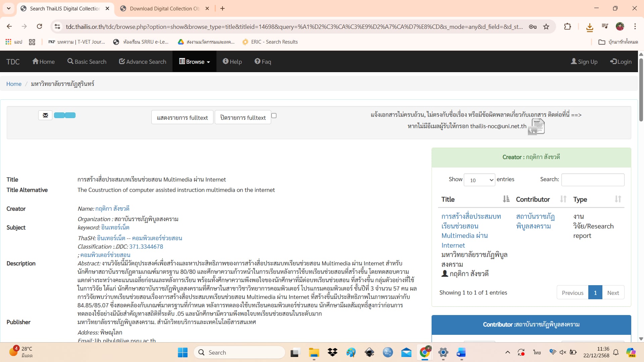Launch Inkscape from the taskbar
Viewport: 644px width, 362px height.
[x=369, y=352]
